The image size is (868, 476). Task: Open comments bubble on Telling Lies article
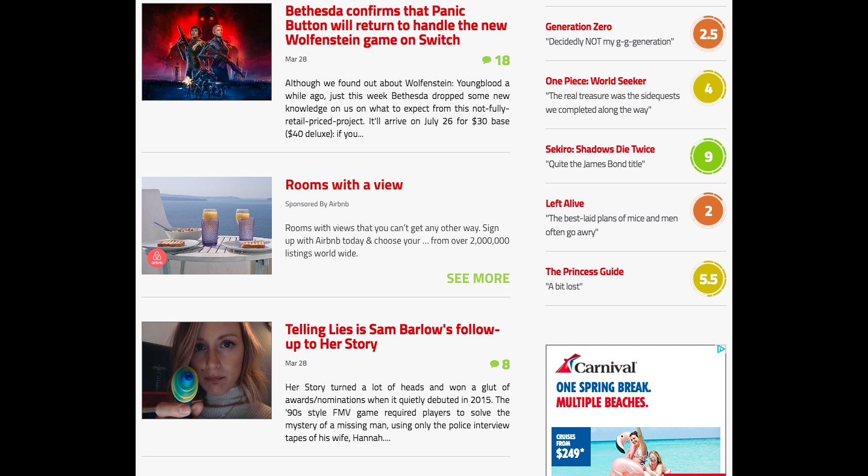500,364
